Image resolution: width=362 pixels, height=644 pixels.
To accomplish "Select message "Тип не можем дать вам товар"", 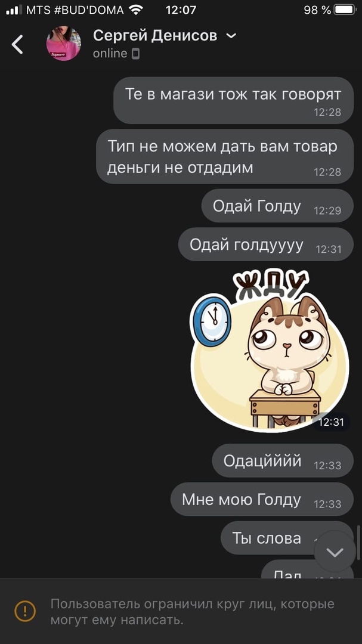I will [x=225, y=156].
